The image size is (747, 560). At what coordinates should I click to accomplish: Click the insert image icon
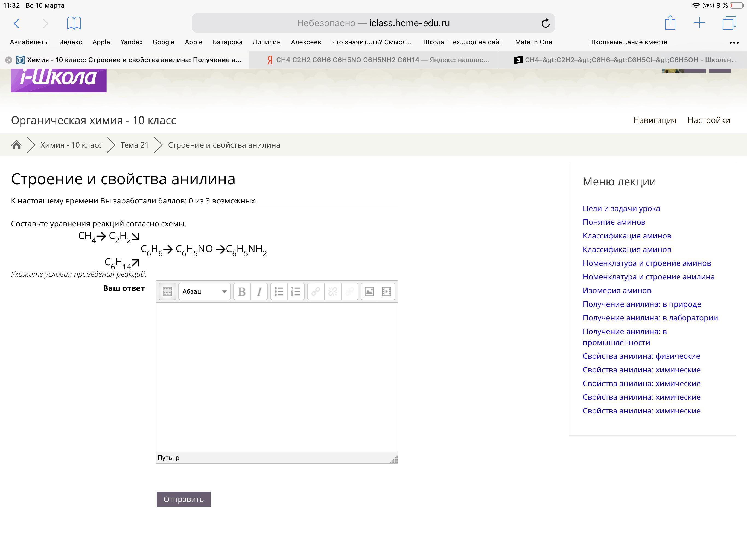tap(369, 291)
